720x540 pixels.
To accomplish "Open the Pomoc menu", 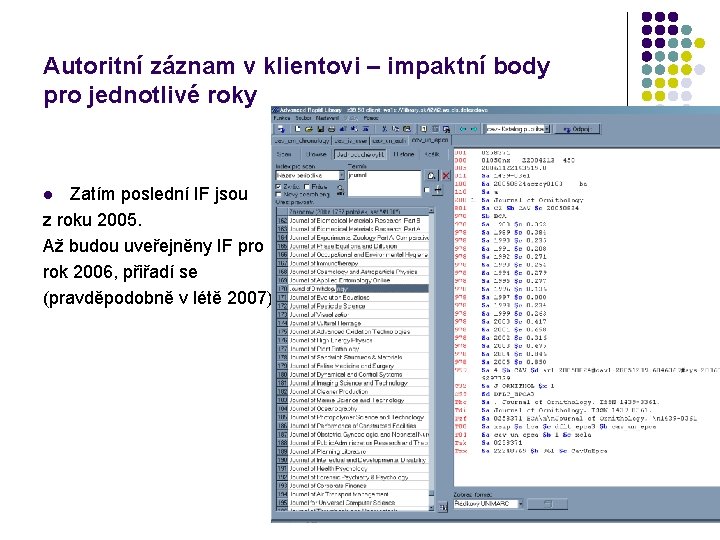I will point(371,118).
